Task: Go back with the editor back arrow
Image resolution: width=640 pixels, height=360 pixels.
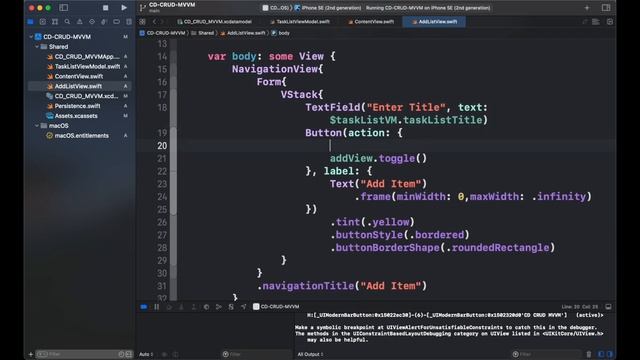Action: pos(154,22)
